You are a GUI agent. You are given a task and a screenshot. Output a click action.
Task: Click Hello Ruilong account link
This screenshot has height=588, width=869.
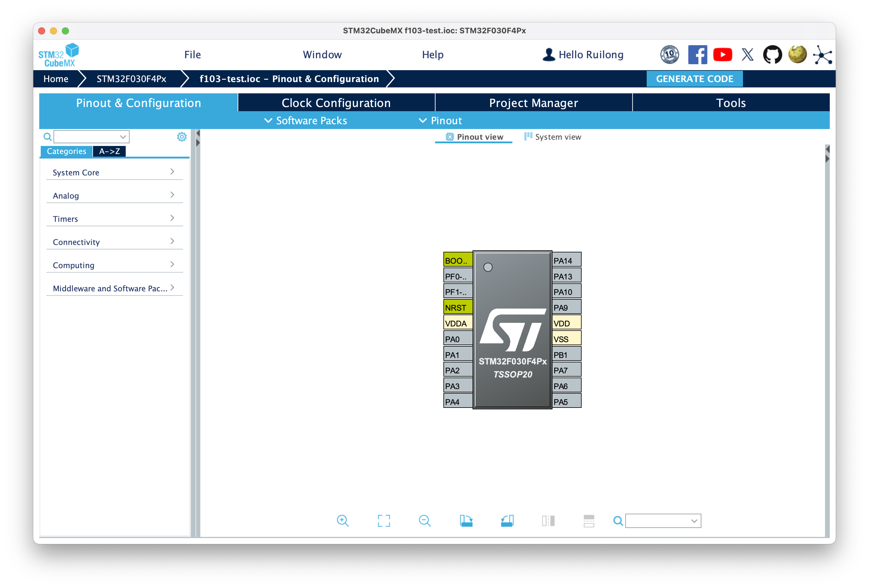coord(591,55)
